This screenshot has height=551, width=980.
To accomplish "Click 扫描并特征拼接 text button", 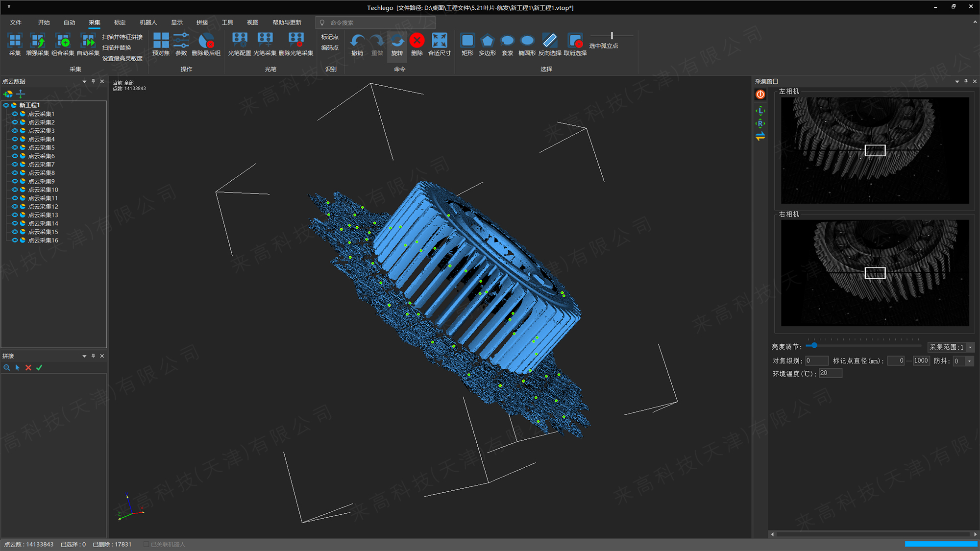I will [x=122, y=37].
